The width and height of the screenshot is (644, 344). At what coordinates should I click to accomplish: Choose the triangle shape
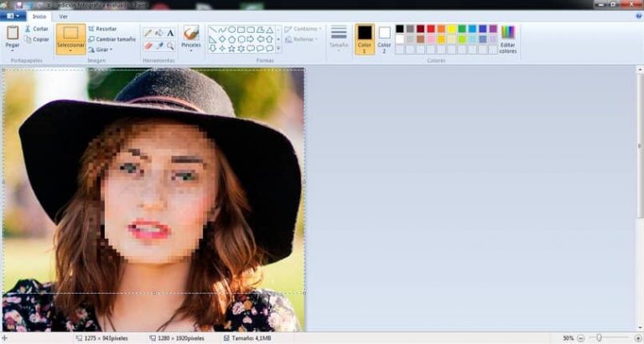[270, 30]
